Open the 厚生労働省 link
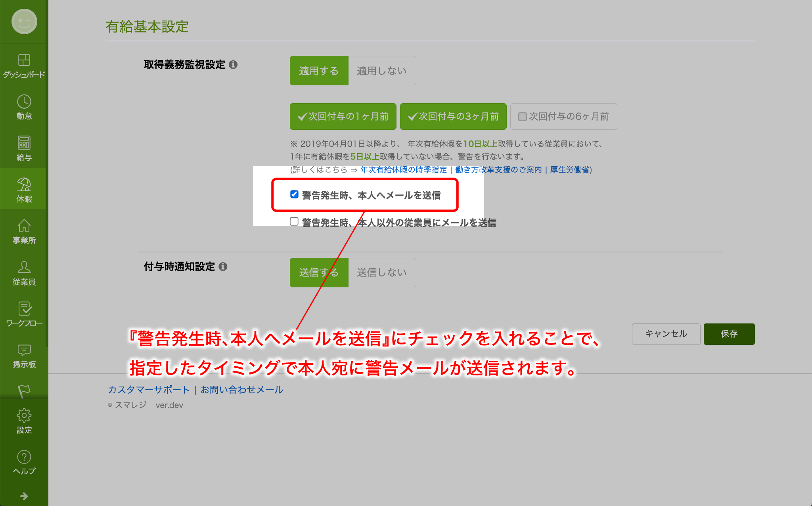Screen dimensions: 812x506 (x=570, y=170)
